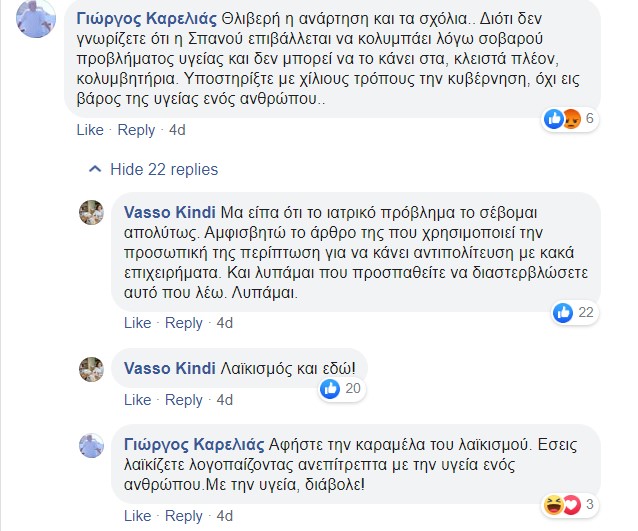Open Vasso Kindi avatar on first reply

92,212
